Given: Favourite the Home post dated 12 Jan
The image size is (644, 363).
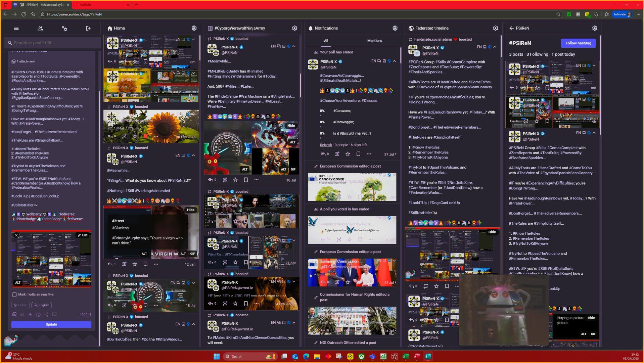Looking at the screenshot, I should click(x=135, y=264).
